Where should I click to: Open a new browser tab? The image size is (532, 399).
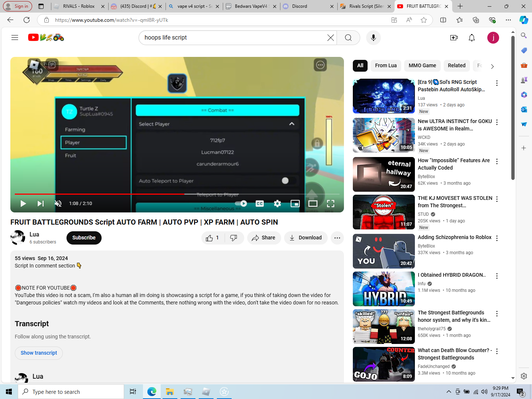(460, 6)
